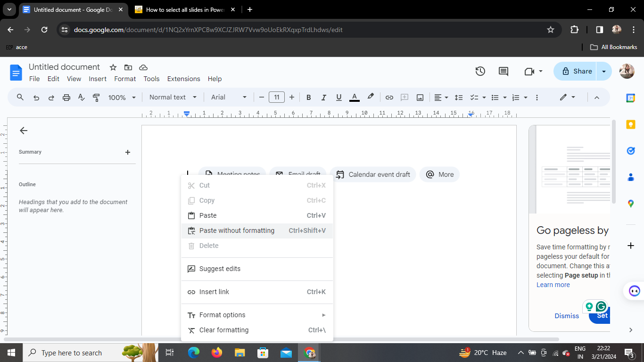Image resolution: width=644 pixels, height=362 pixels.
Task: Click the spelling and grammar check icon
Action: coord(82,98)
